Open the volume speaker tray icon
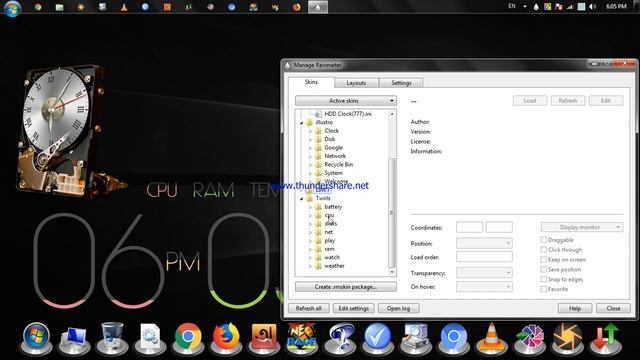The width and height of the screenshot is (640, 360). [x=593, y=7]
